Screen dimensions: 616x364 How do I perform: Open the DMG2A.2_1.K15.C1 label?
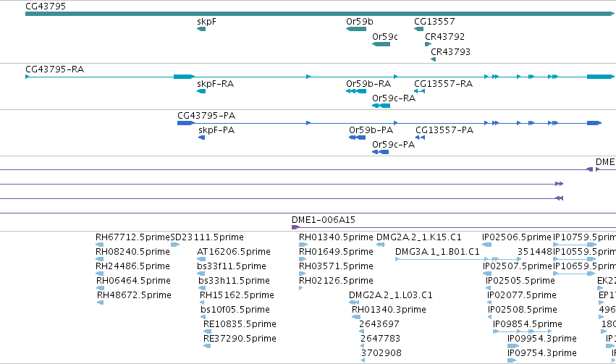[419, 237]
